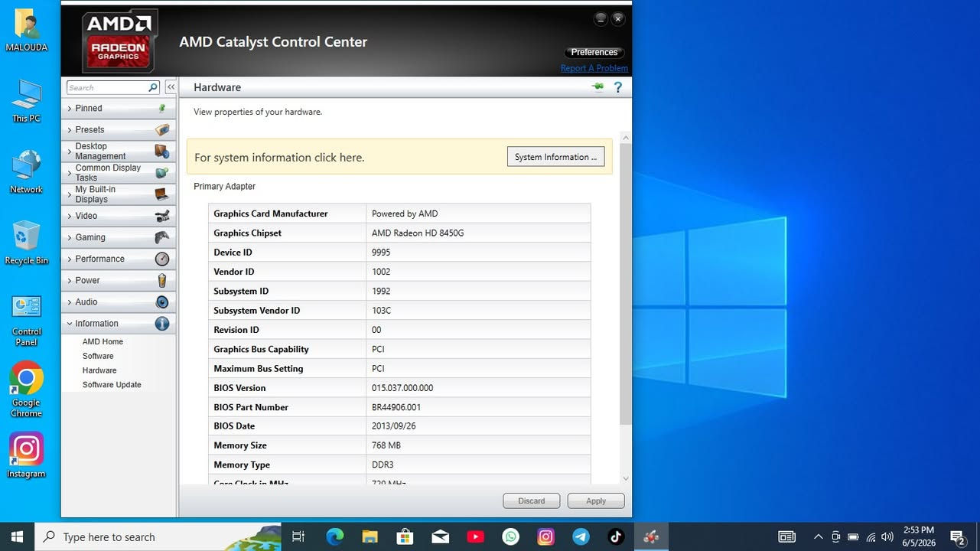Screen dimensions: 980x551
Task: Click the Windows taskbar search box
Action: [158, 536]
